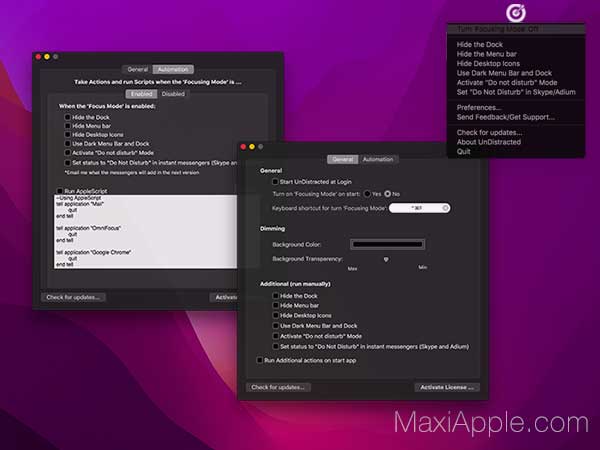
Task: Tick Use Dark Menu Bar and Dock, Automation window
Action: coord(67,144)
